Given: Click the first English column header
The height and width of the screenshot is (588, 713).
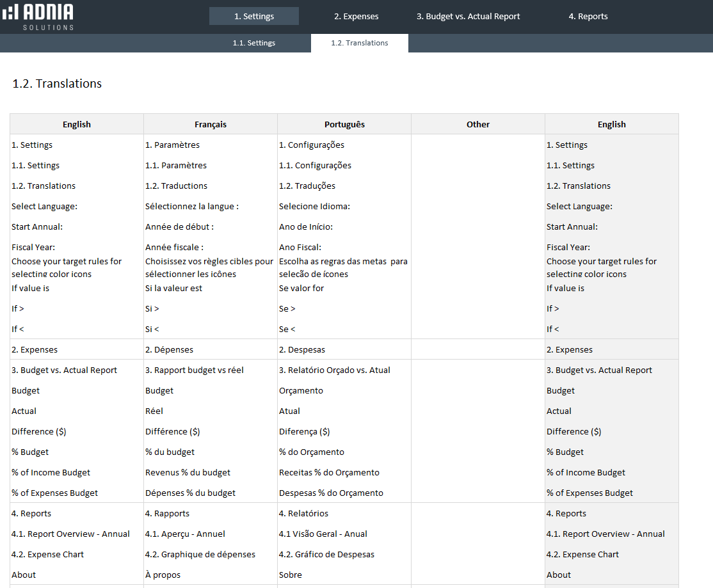Looking at the screenshot, I should point(77,124).
